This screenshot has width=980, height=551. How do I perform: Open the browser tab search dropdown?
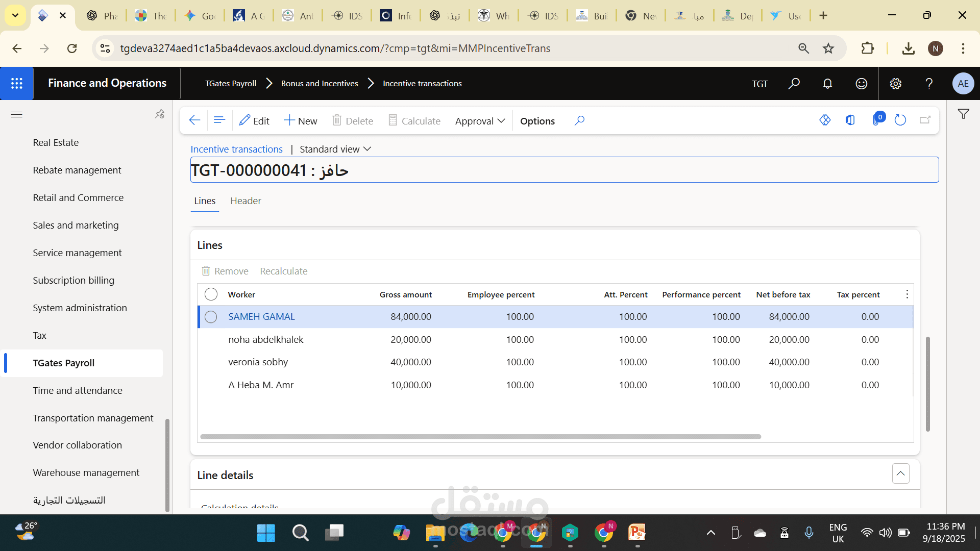15,15
